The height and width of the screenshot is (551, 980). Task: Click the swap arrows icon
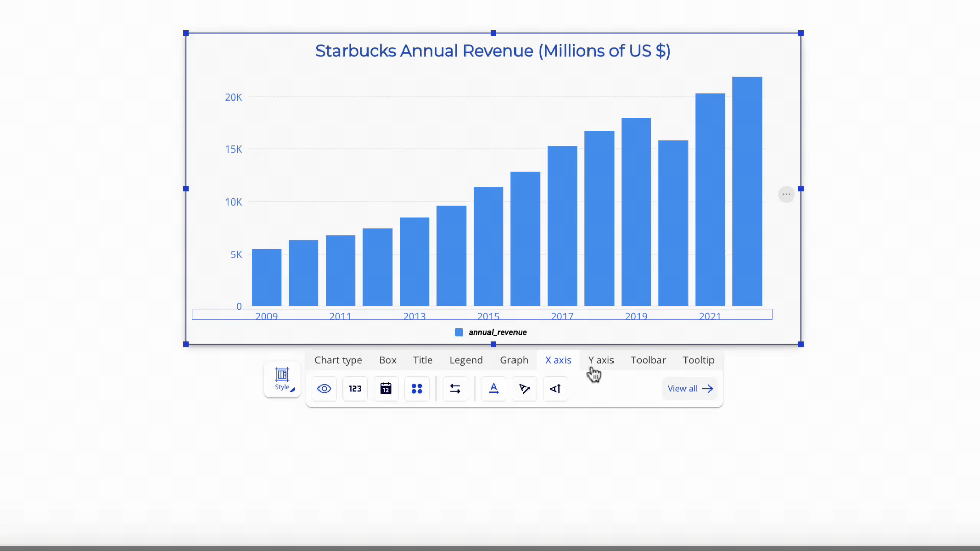(455, 389)
